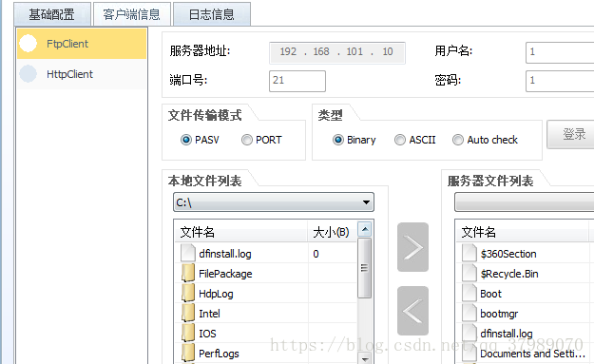Click the 密码 password field
Screen dimensions: 594x364
coord(560,81)
